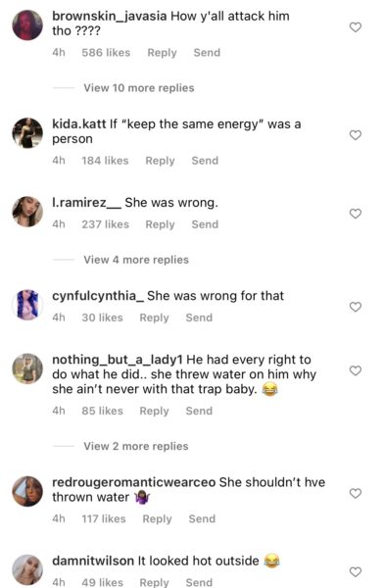Image resolution: width=383 pixels, height=588 pixels.
Task: Expand "View 2 more replies"
Action: click(x=135, y=446)
